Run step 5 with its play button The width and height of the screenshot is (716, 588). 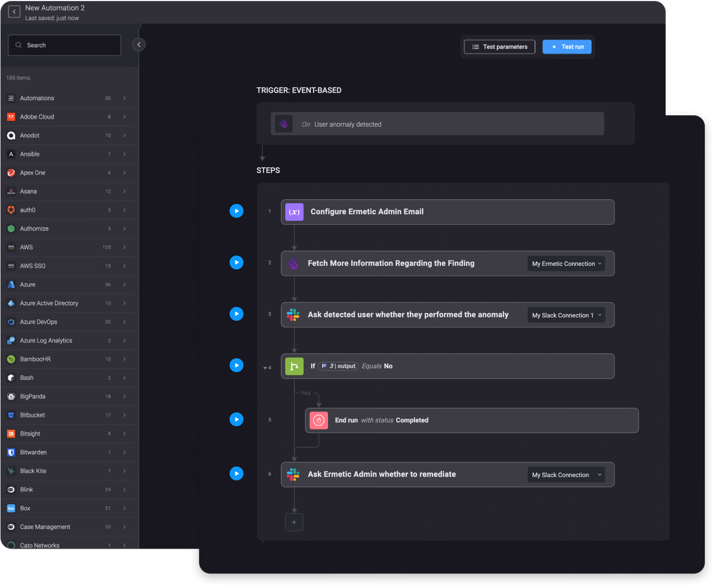pos(237,420)
